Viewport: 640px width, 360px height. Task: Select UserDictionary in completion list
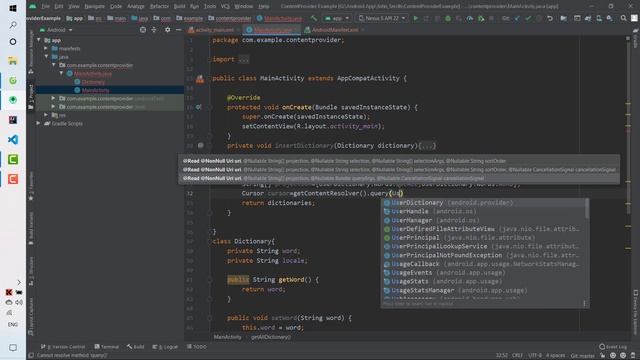(x=483, y=203)
